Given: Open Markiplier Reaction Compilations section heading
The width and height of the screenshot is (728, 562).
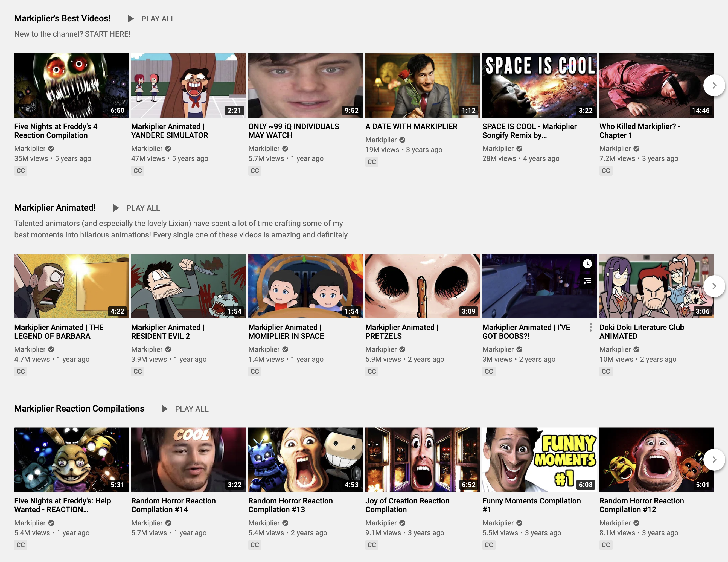Looking at the screenshot, I should coord(79,409).
